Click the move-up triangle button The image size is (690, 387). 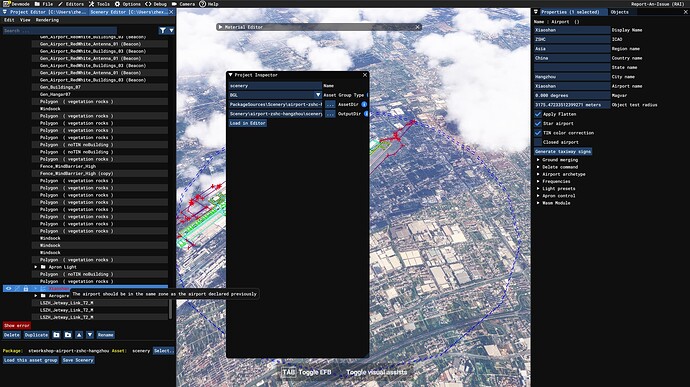coord(79,335)
